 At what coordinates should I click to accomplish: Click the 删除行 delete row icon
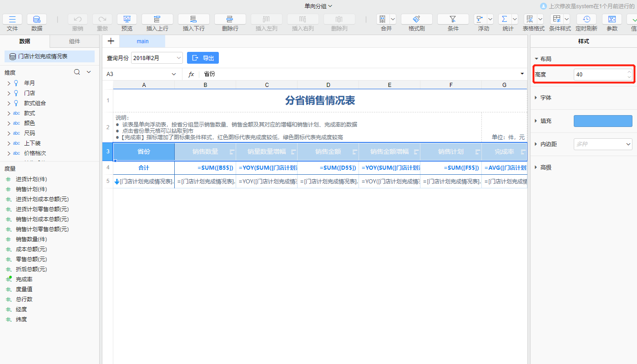point(230,19)
